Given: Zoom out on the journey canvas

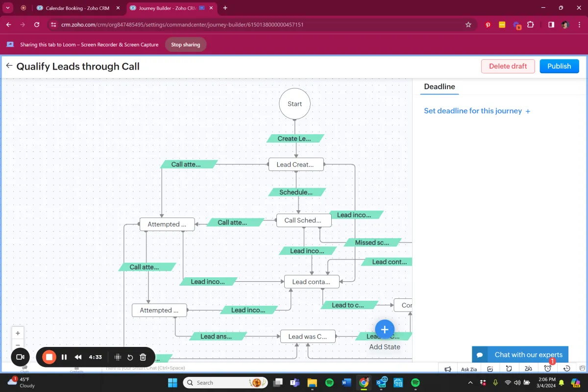Looking at the screenshot, I should (18, 344).
